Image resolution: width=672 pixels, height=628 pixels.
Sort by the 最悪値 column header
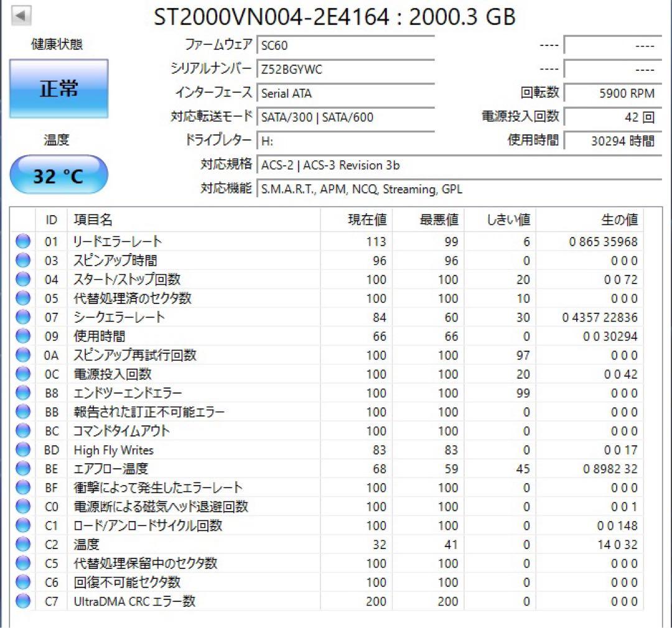point(428,219)
